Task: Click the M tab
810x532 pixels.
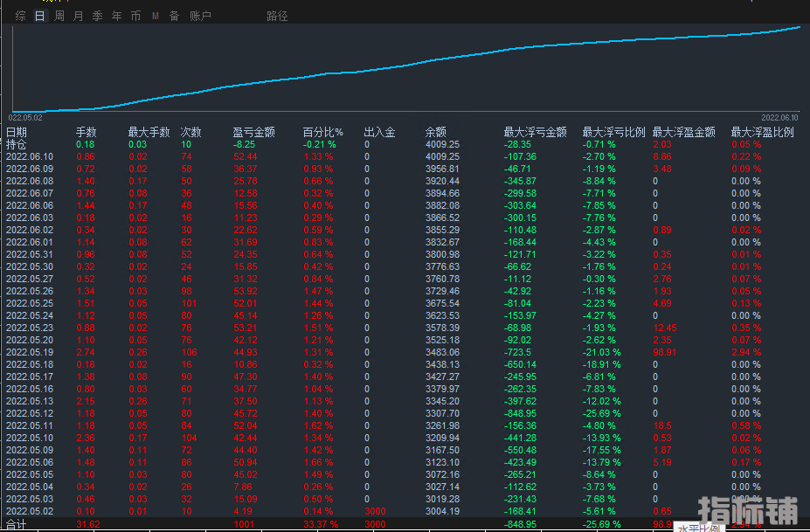Action: click(155, 16)
